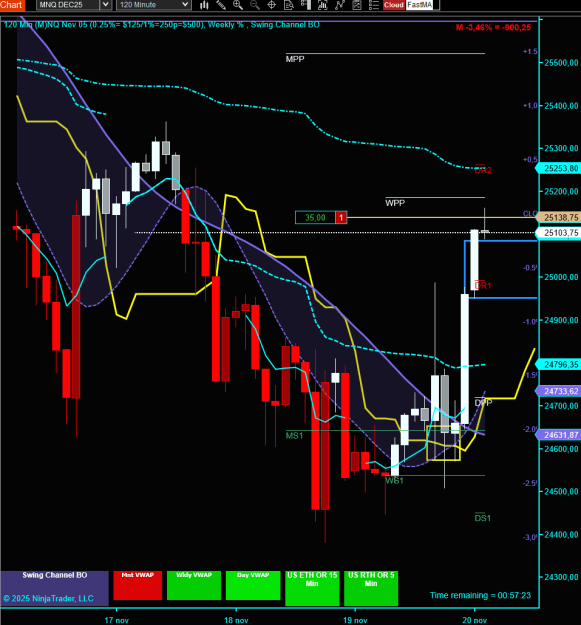Toggle the Mnt VWAP button

coord(137,585)
